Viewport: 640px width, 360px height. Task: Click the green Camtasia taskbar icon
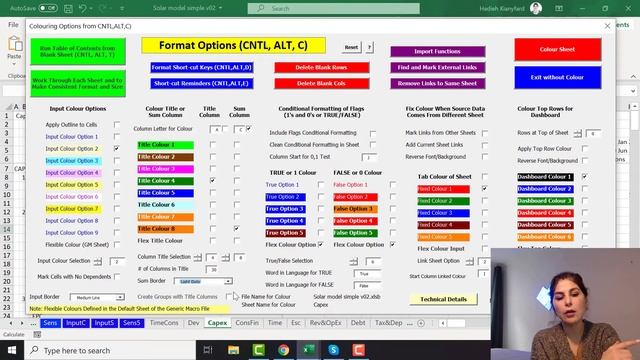(x=258, y=350)
